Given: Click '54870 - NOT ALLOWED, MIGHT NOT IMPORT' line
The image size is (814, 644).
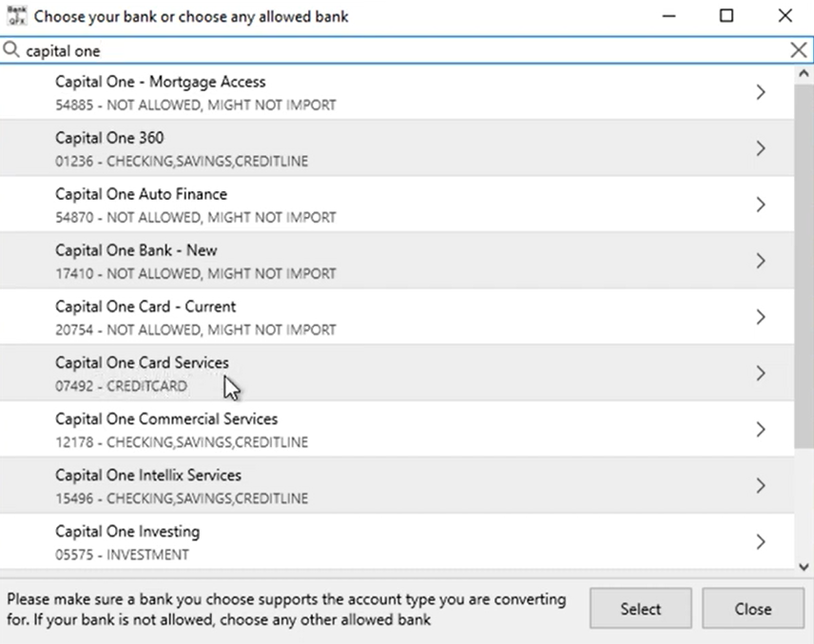Looking at the screenshot, I should 196,217.
